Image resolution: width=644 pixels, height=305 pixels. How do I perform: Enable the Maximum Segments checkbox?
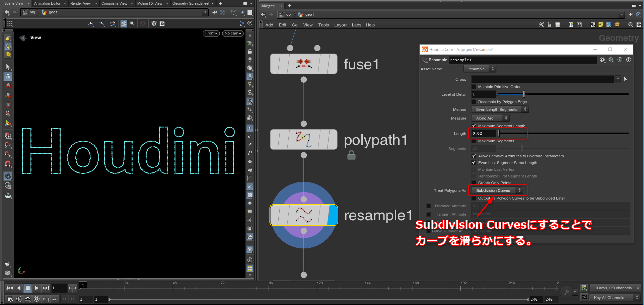[x=474, y=141]
